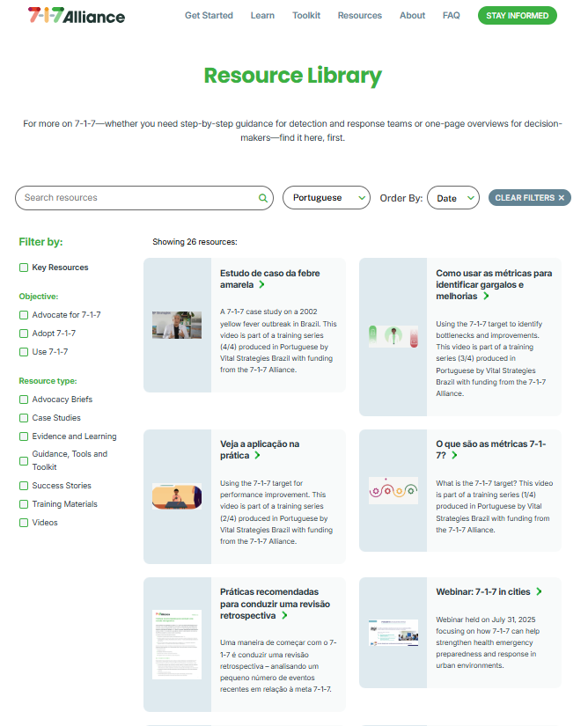
Task: Tick the Videos resource type checkbox
Action: click(x=24, y=523)
